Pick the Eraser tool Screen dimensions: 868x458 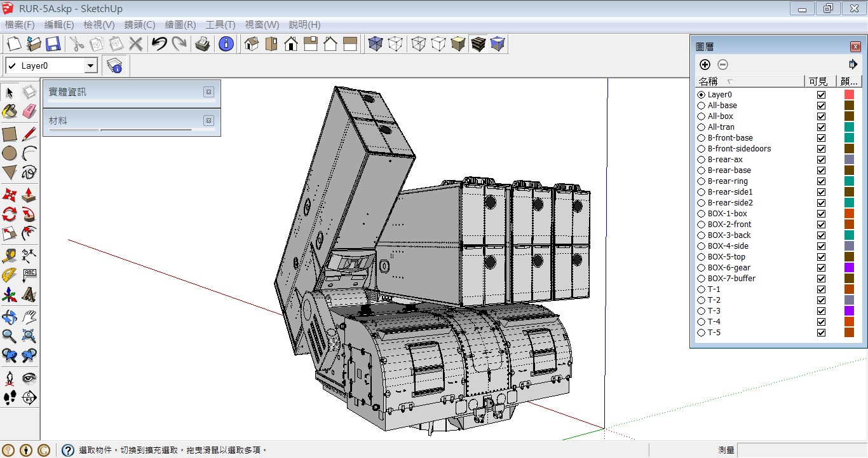point(29,112)
